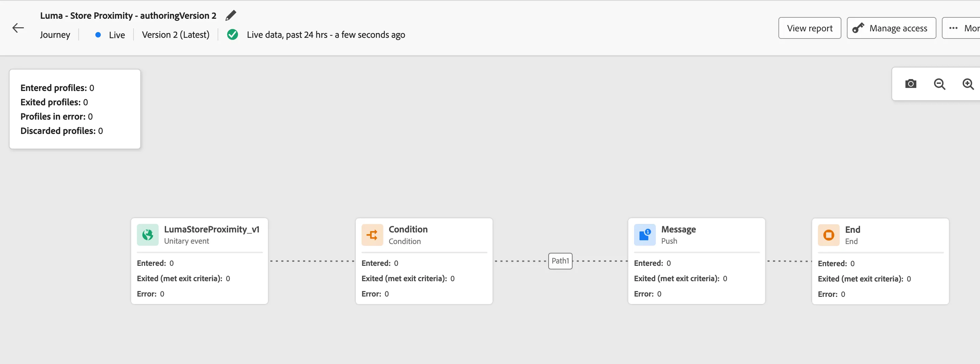Select the orange End node icon
The width and height of the screenshot is (980, 364).
[828, 235]
